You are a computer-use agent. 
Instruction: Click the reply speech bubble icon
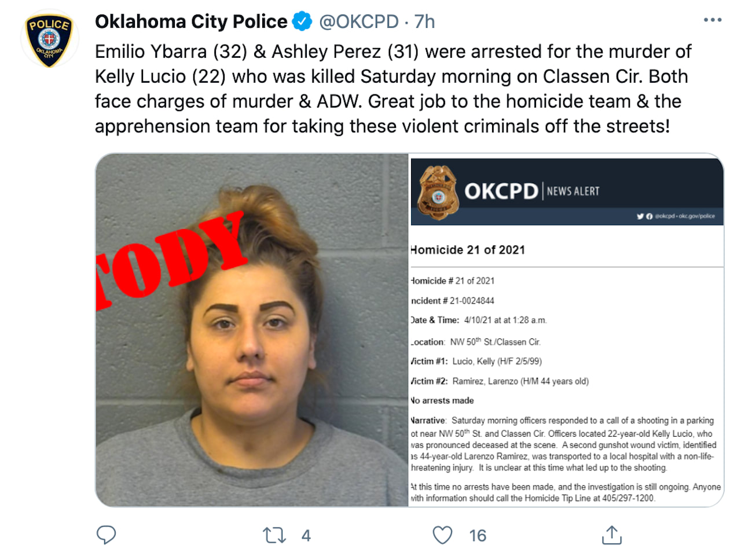point(106,535)
